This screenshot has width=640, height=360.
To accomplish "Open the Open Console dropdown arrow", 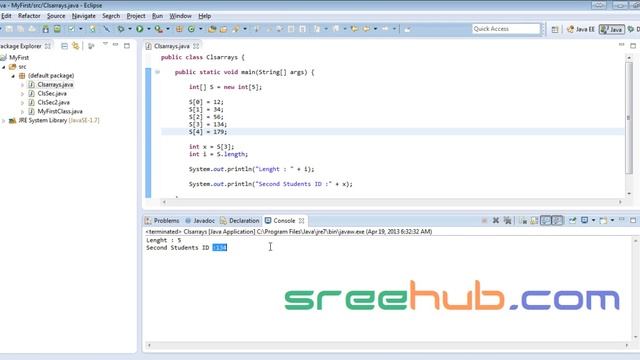I will 612,220.
